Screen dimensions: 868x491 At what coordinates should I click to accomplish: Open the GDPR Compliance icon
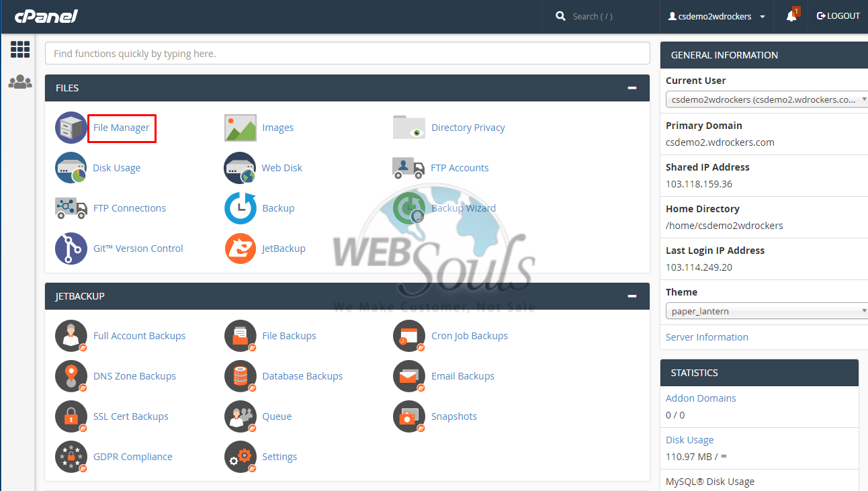tap(71, 457)
